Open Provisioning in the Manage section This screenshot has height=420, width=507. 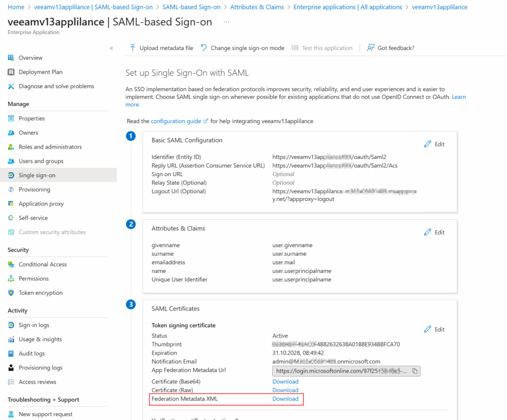tap(34, 189)
